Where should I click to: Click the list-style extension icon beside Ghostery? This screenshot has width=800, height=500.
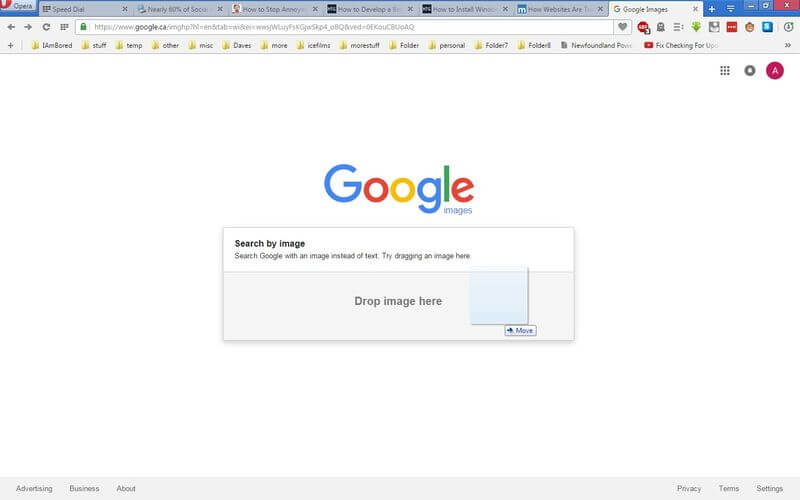[x=678, y=27]
